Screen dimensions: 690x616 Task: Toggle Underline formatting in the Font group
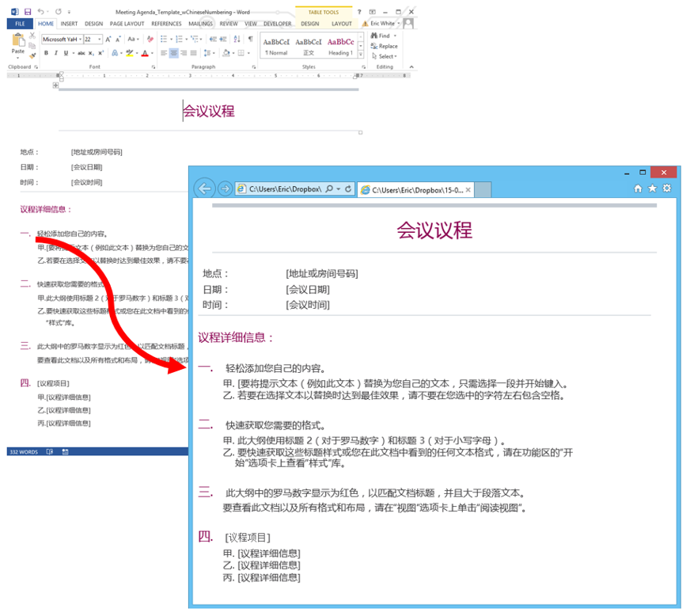[66, 53]
